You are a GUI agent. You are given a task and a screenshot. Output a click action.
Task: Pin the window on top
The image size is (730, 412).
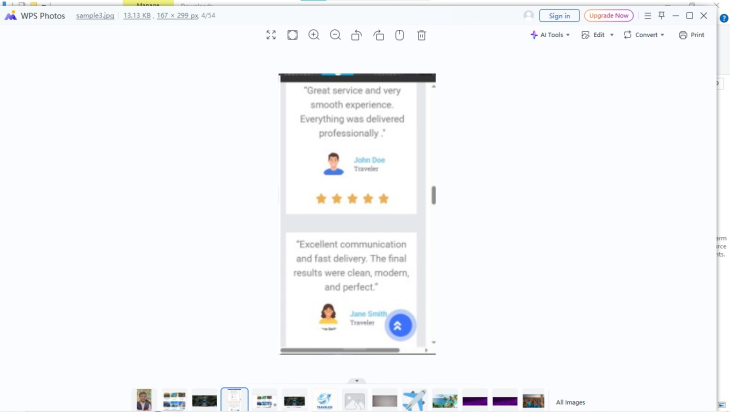[661, 16]
